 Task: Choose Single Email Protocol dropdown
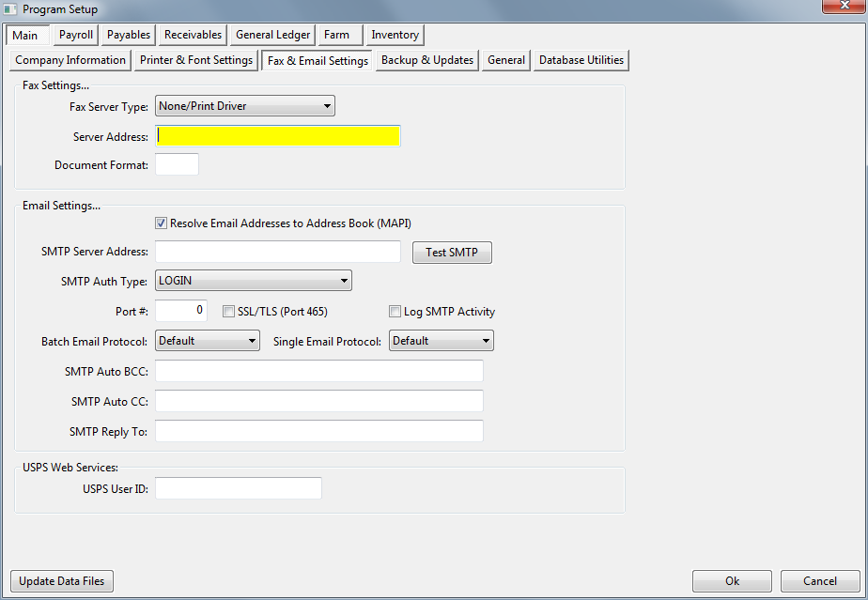point(442,341)
